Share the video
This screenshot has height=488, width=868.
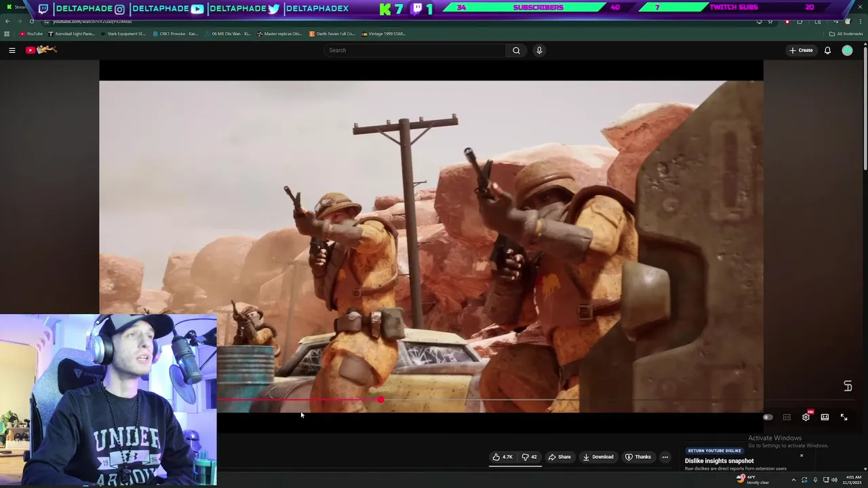pos(559,457)
